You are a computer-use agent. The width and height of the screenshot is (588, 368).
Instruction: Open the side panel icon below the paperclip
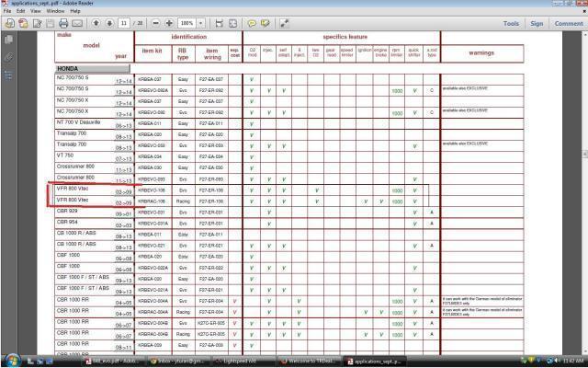point(8,75)
